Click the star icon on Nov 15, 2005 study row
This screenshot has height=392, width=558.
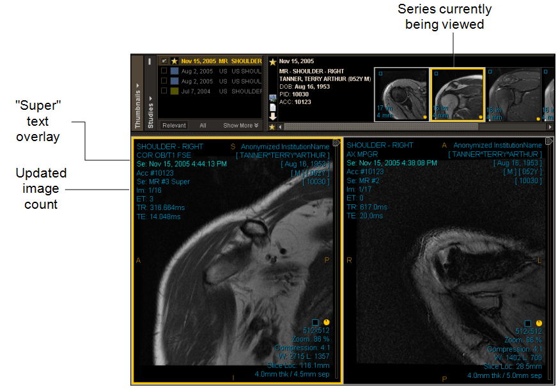(x=174, y=61)
